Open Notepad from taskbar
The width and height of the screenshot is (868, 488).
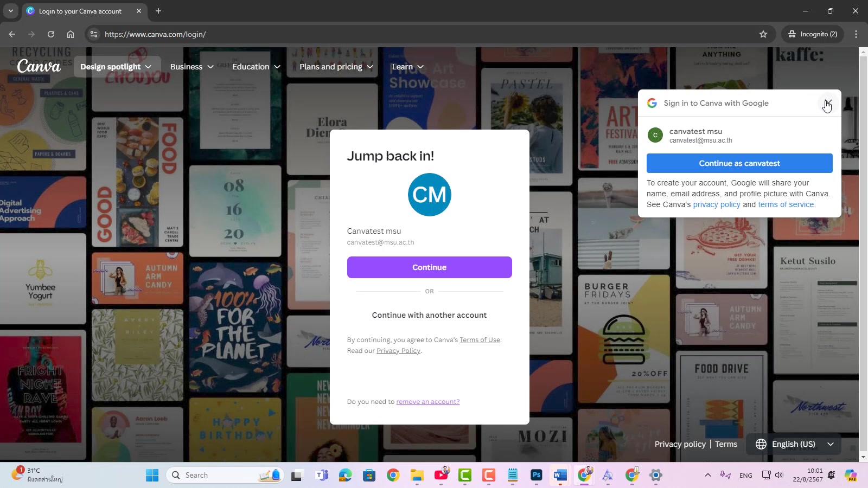tap(513, 476)
